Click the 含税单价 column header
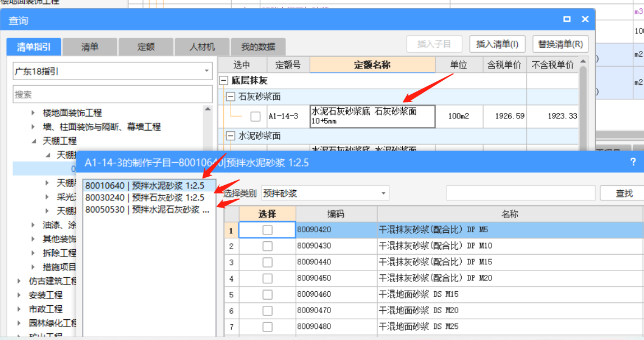This screenshot has height=340, width=644. coord(504,65)
